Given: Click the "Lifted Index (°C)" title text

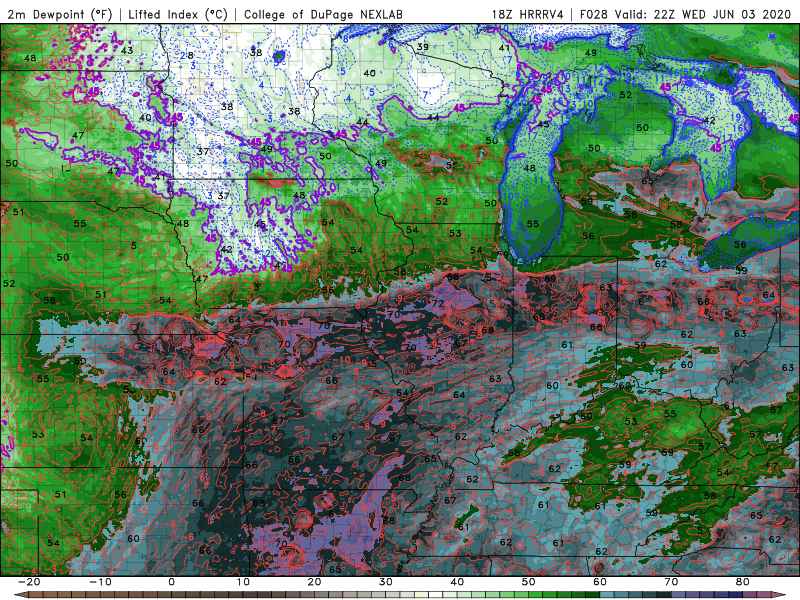Looking at the screenshot, I should click(178, 14).
